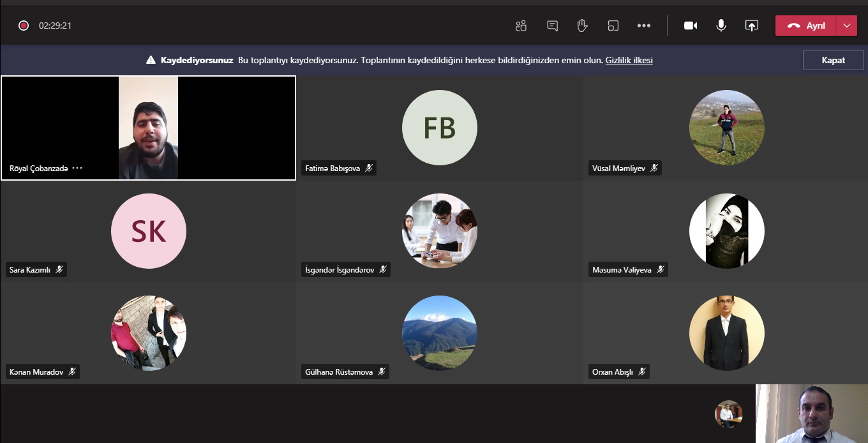This screenshot has height=443, width=868.
Task: Click the bold Kaydediyorsunuz banner text
Action: (x=197, y=60)
